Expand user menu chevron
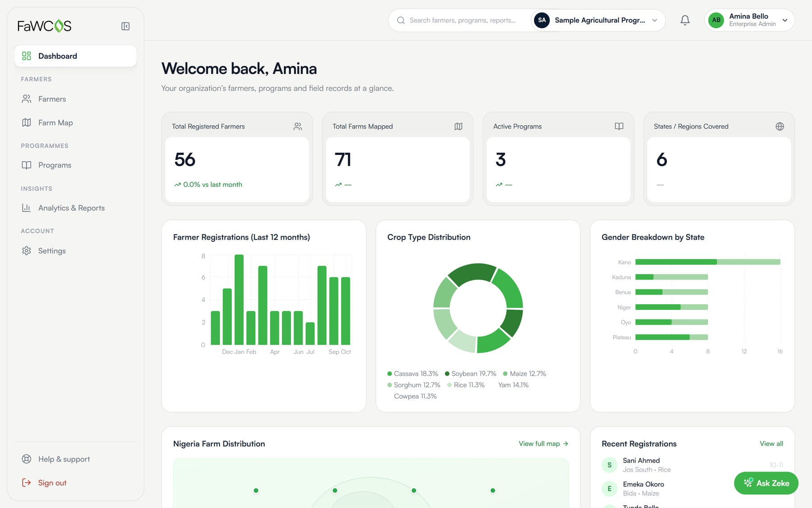 [785, 20]
